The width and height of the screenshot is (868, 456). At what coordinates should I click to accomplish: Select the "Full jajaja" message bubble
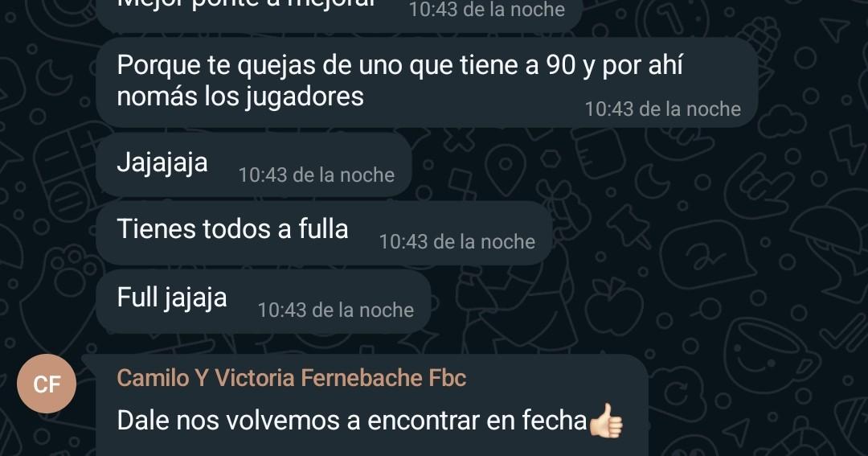click(264, 300)
